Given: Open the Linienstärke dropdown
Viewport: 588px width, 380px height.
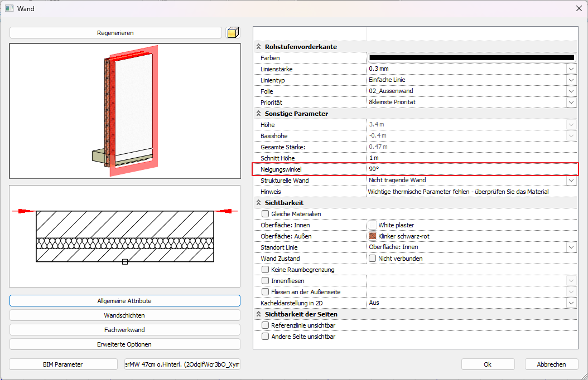Looking at the screenshot, I should [571, 69].
